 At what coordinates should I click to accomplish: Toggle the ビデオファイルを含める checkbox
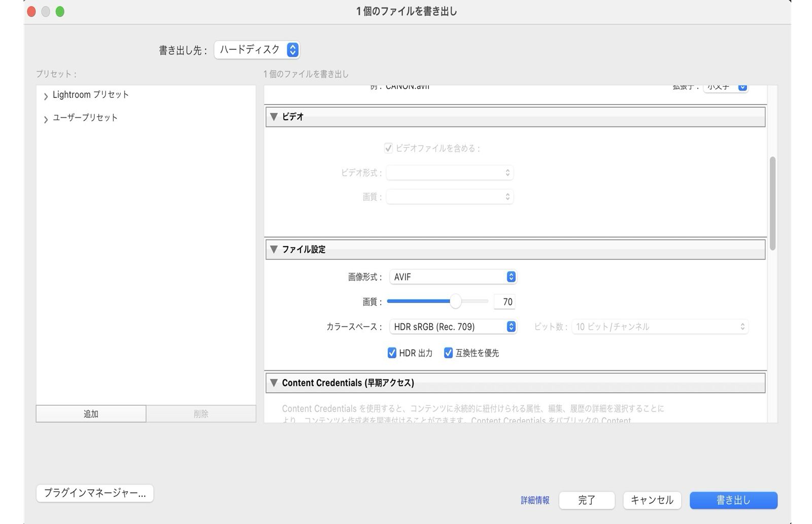388,148
